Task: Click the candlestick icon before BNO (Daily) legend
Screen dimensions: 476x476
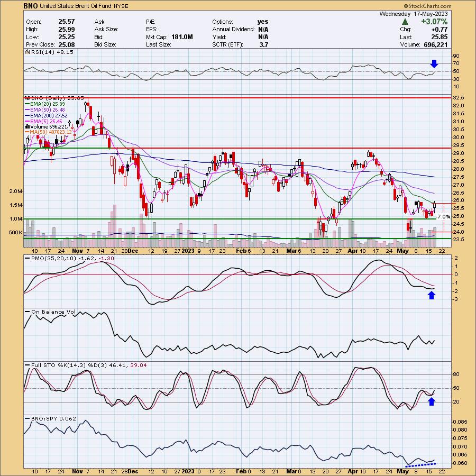Action: (x=28, y=98)
